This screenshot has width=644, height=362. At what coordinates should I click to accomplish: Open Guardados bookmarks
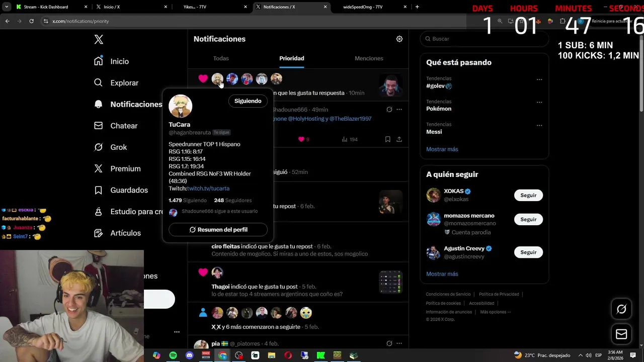pyautogui.click(x=121, y=190)
